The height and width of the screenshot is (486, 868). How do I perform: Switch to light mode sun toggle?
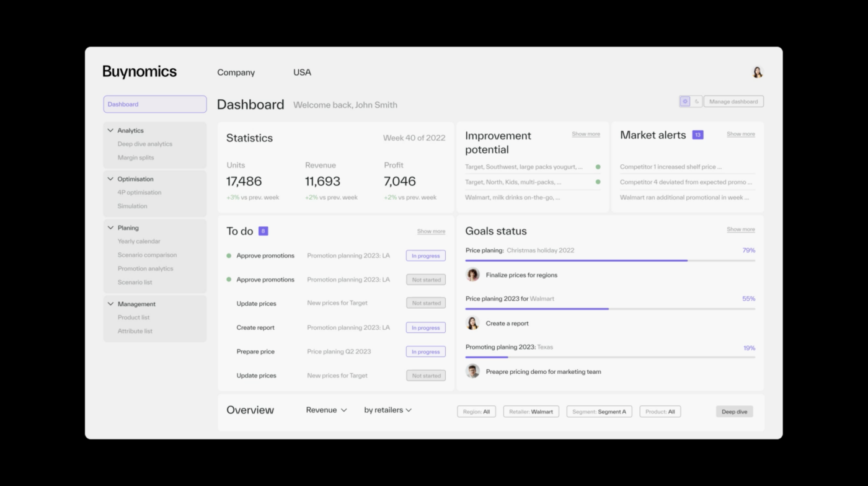(685, 102)
